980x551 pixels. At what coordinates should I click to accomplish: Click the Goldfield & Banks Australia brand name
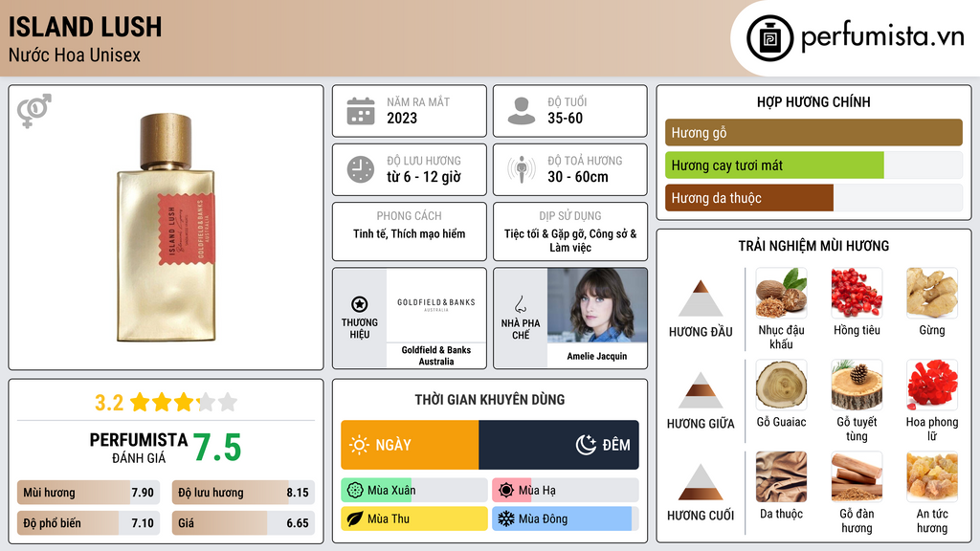(x=436, y=356)
